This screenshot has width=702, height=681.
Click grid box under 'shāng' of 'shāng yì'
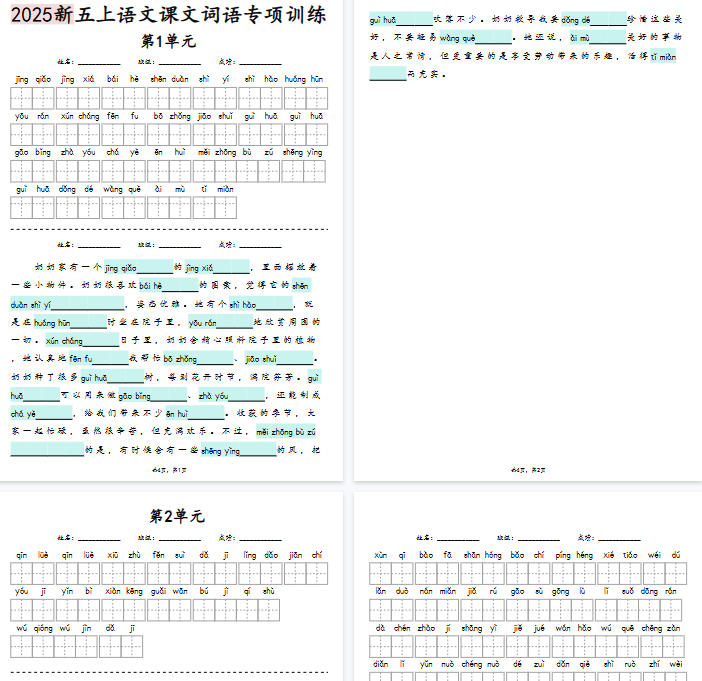coord(472,647)
